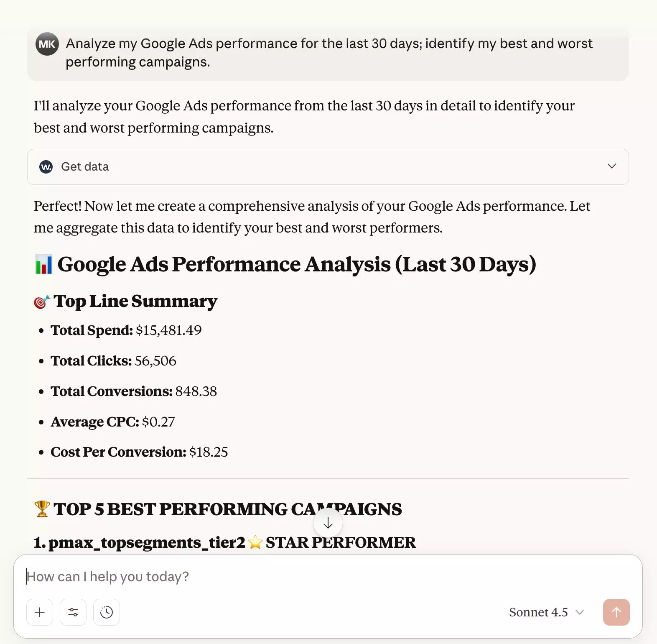
Task: Click the plus attachment button
Action: [40, 612]
